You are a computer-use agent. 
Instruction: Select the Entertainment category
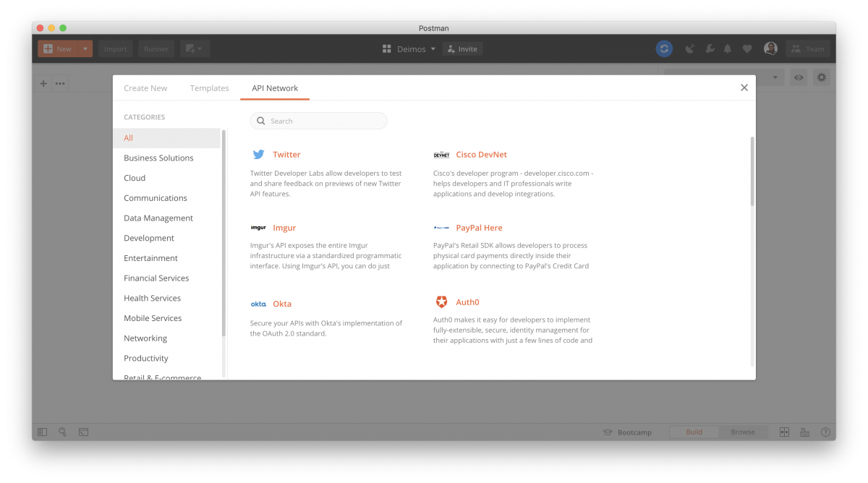pos(167,258)
